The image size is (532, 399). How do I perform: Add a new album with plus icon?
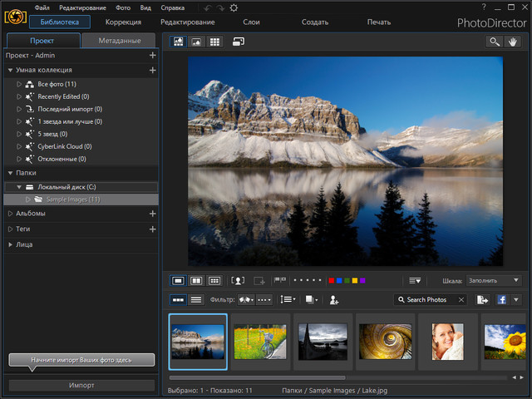(x=152, y=214)
